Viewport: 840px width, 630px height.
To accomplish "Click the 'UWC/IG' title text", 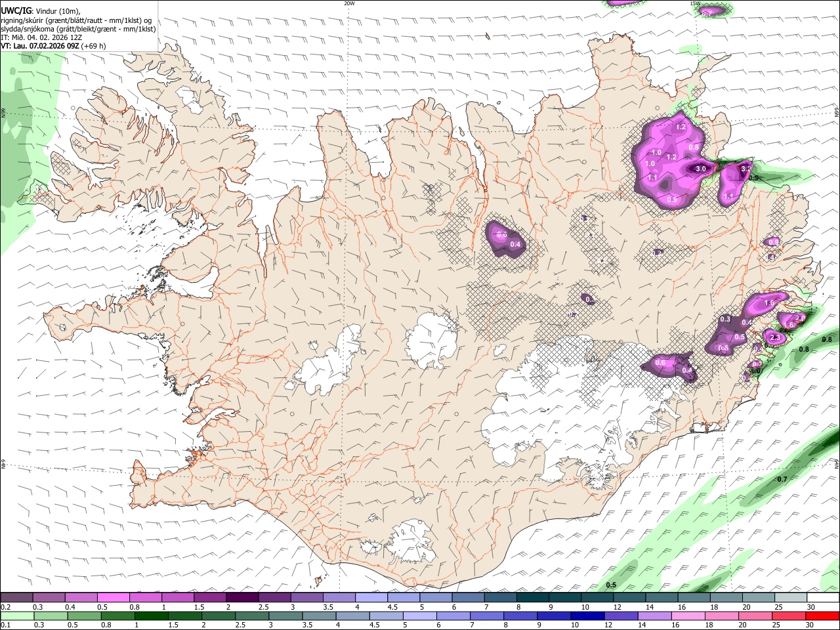I will pos(16,11).
